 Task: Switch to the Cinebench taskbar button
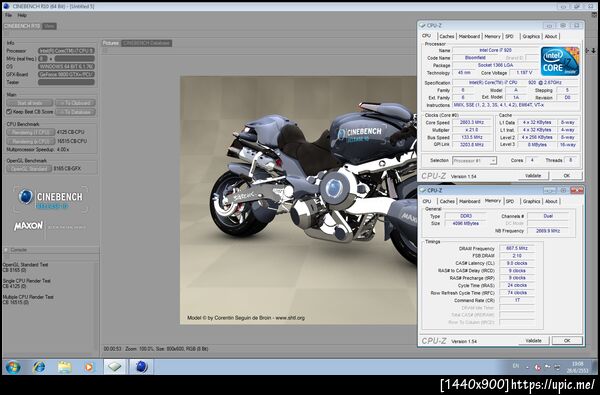click(x=141, y=367)
